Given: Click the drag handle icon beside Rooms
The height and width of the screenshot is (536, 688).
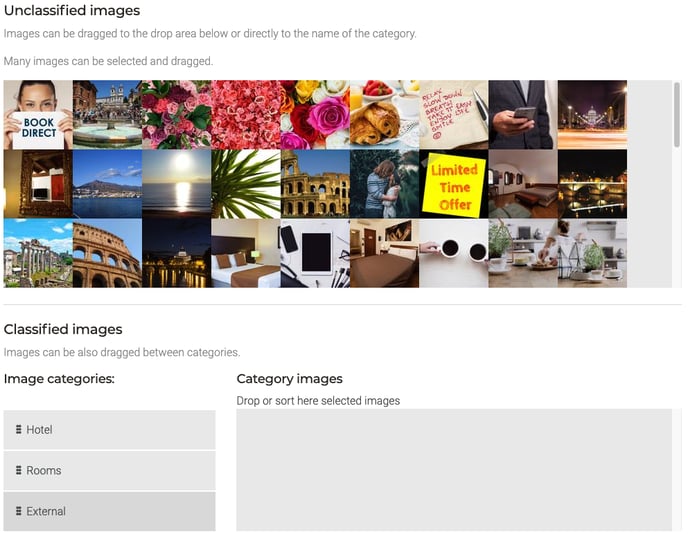Looking at the screenshot, I should click(19, 471).
